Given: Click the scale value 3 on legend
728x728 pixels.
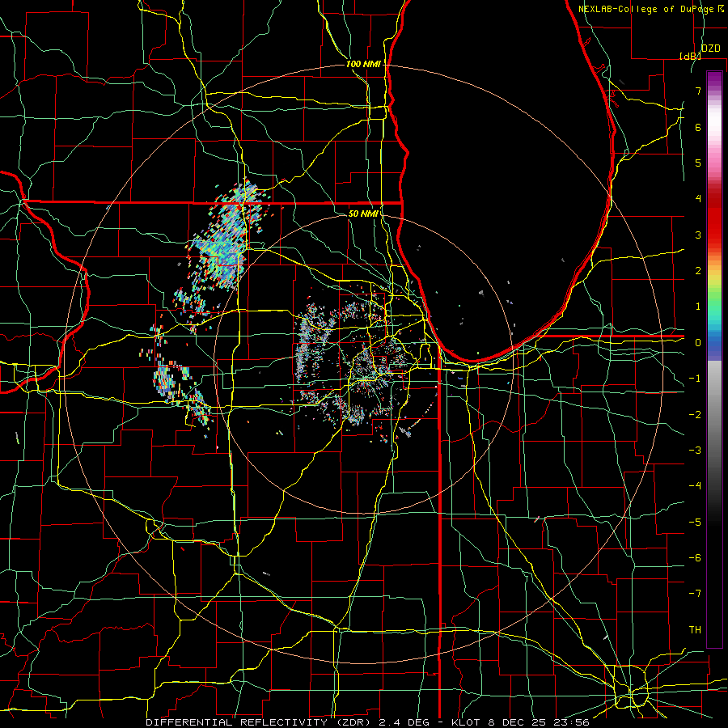Looking at the screenshot, I should 698,235.
